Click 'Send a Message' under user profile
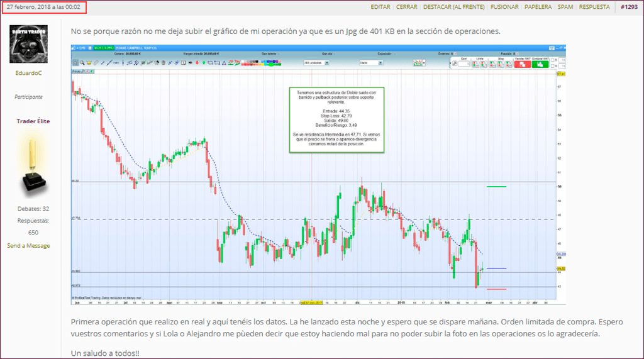This screenshot has width=644, height=359. point(28,246)
